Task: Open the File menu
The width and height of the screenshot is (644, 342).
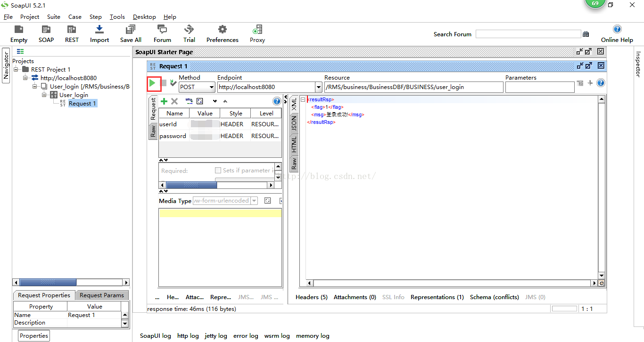Action: (x=8, y=16)
